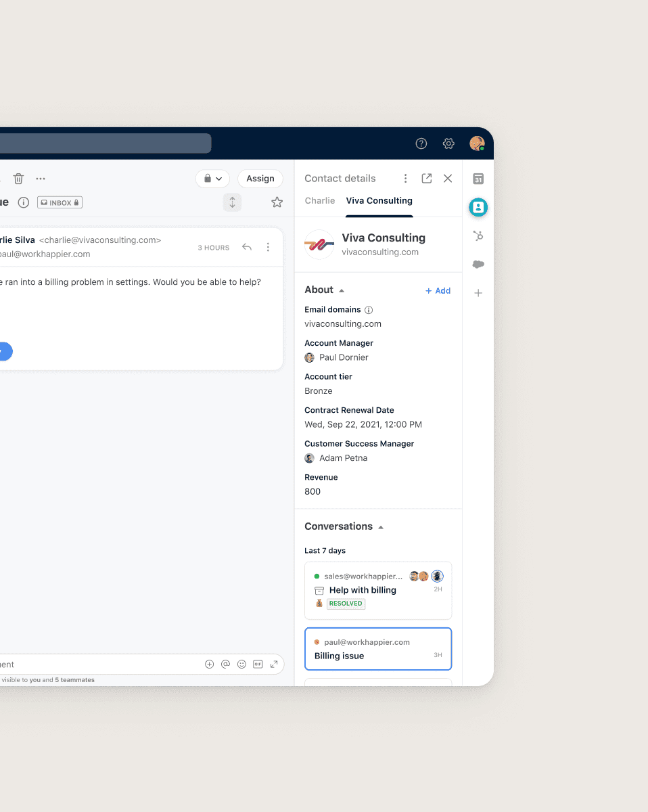Open the calendar sidebar icon
The image size is (648, 812).
[478, 179]
